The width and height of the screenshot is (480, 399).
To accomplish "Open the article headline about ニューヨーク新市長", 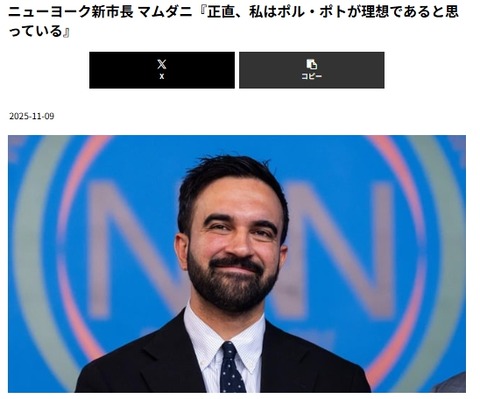I will [x=233, y=21].
